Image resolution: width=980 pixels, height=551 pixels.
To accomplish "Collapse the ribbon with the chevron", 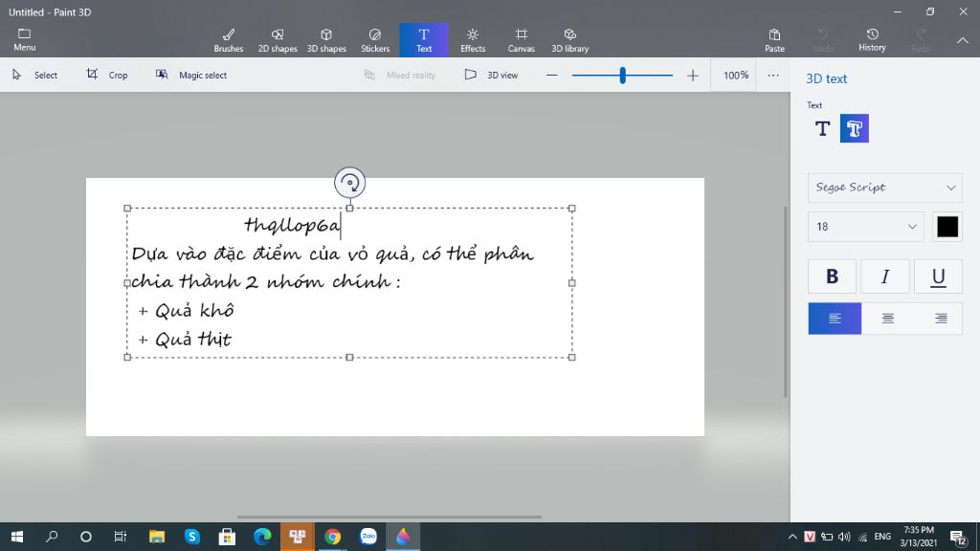I will click(963, 40).
